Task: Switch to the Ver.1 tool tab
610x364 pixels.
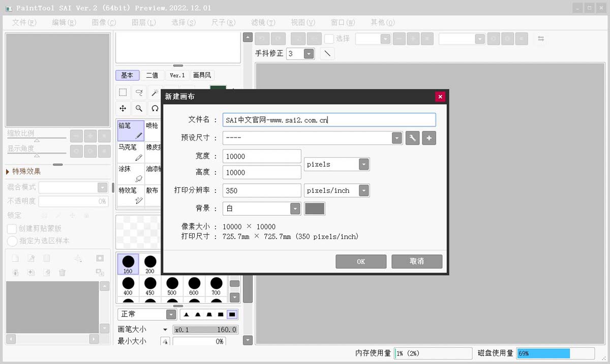Action: (x=177, y=75)
